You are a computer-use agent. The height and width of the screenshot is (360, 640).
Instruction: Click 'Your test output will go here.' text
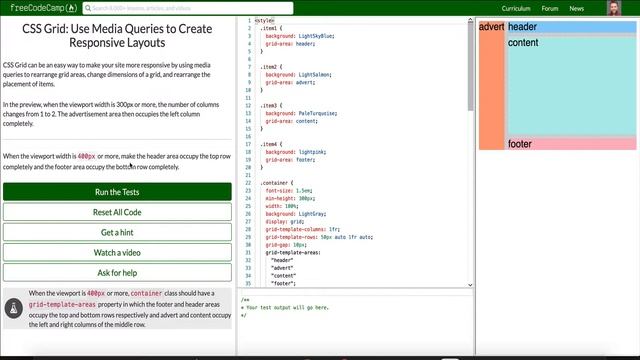click(287, 308)
